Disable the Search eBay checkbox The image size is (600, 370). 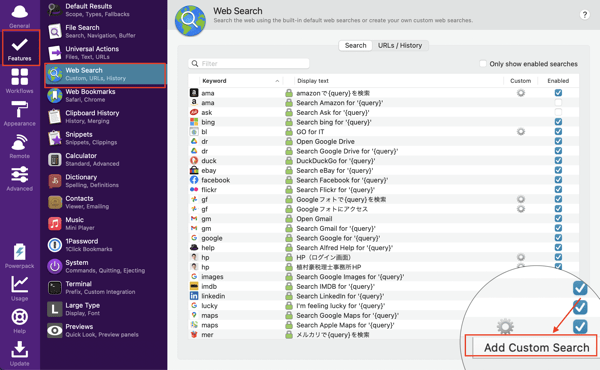point(558,170)
